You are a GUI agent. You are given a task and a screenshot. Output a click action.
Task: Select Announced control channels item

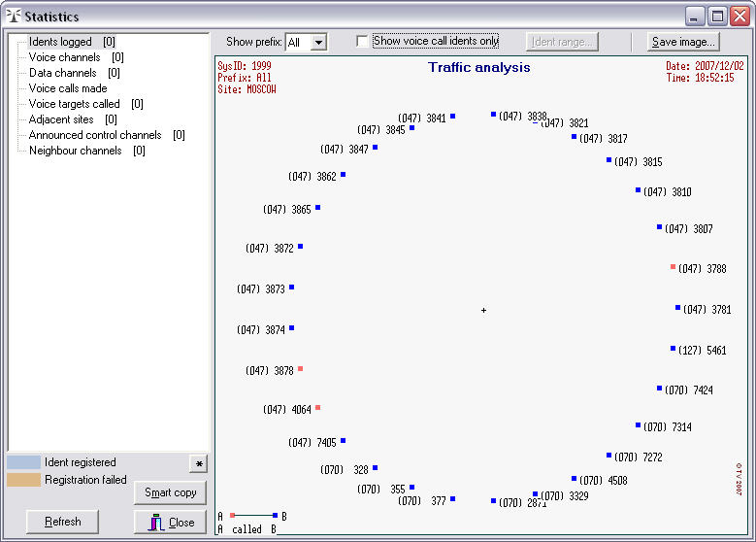point(107,135)
